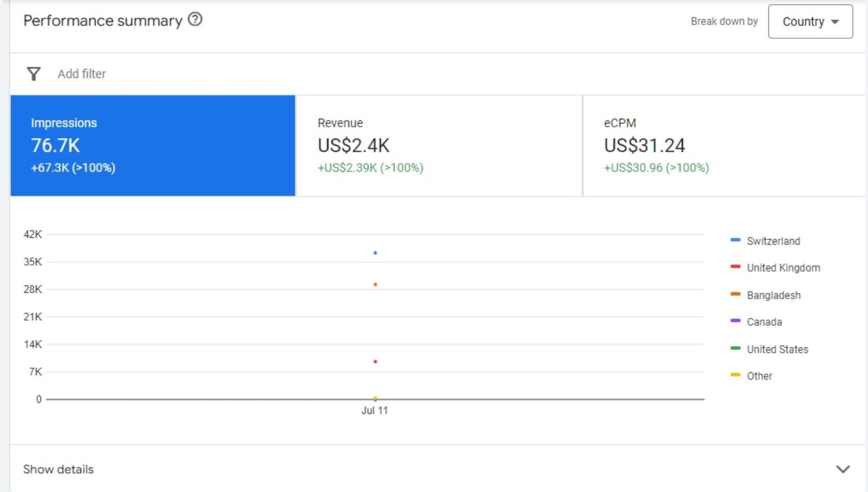Click the 76.7K impressions value
This screenshot has height=492, width=868.
[56, 145]
